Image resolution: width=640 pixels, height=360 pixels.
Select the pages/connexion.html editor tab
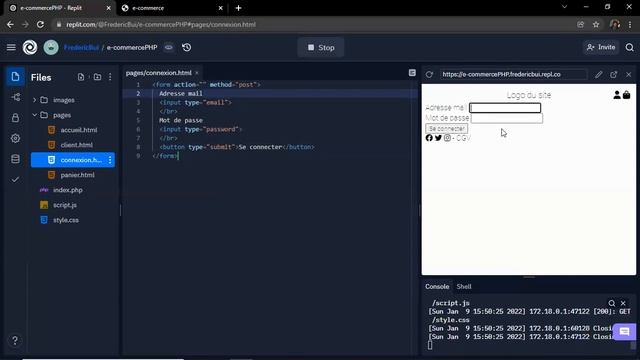(x=158, y=73)
